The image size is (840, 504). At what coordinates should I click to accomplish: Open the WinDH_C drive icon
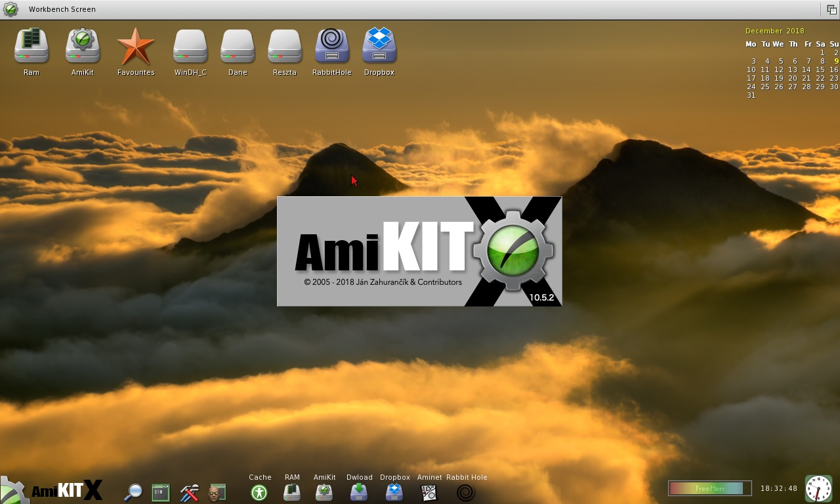coord(190,47)
